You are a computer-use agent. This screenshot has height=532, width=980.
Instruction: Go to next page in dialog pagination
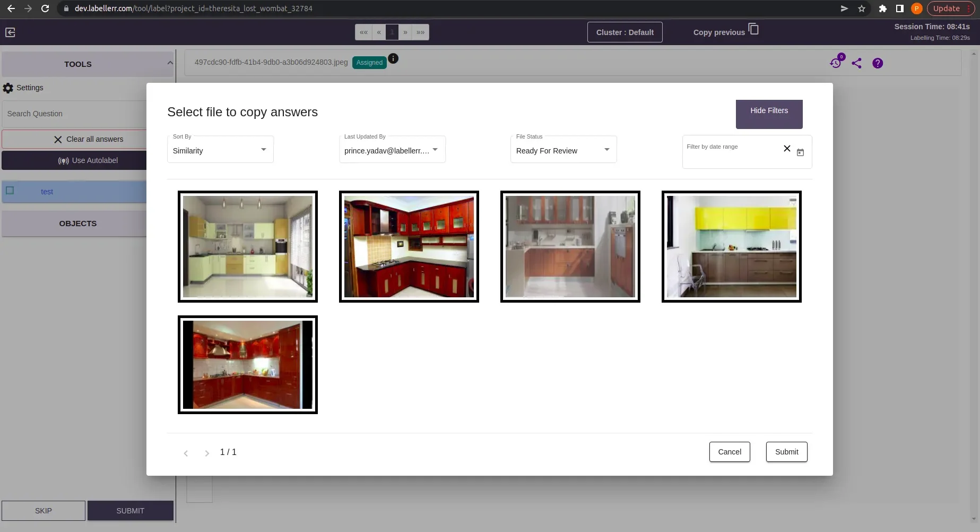[x=207, y=453]
